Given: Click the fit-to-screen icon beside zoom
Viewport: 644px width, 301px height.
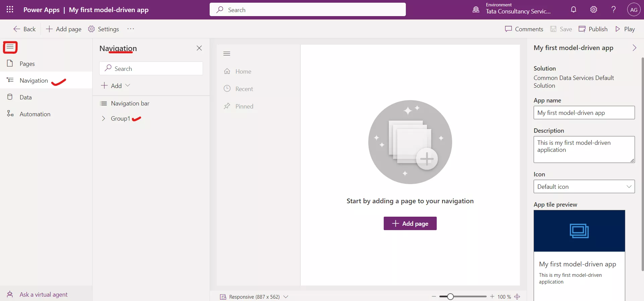Looking at the screenshot, I should point(517,297).
